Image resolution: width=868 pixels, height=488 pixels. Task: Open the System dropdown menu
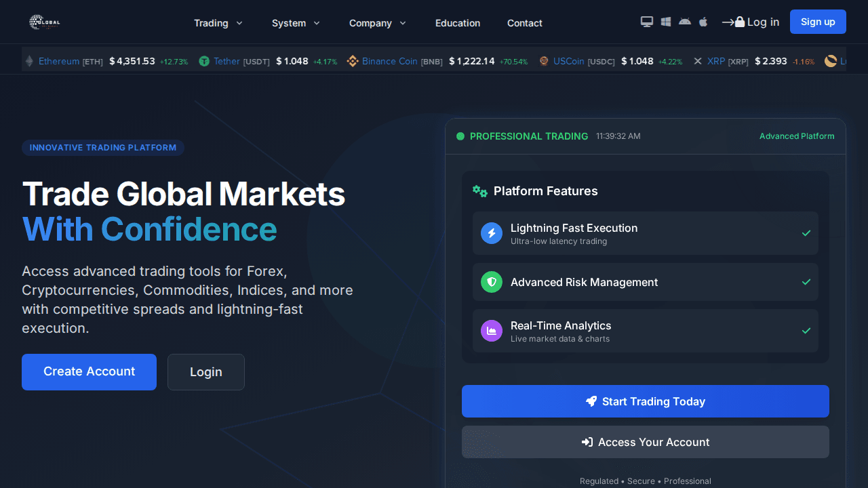click(x=296, y=23)
